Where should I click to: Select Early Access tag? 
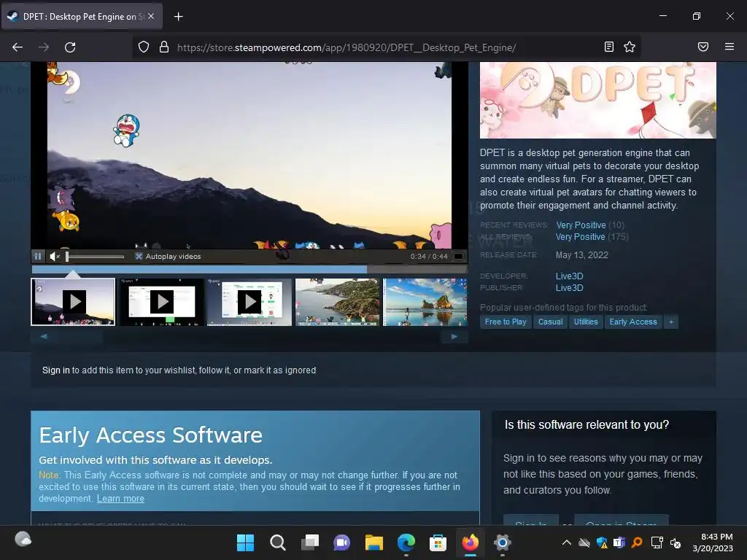coord(633,322)
